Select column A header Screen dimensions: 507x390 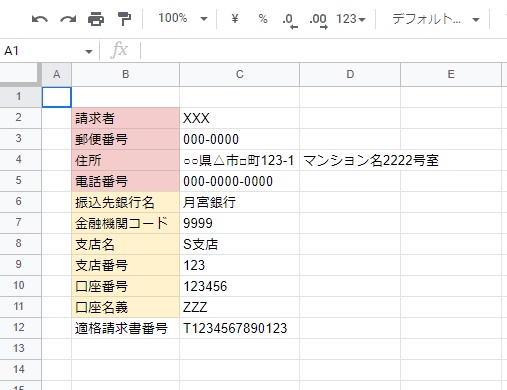[57, 74]
